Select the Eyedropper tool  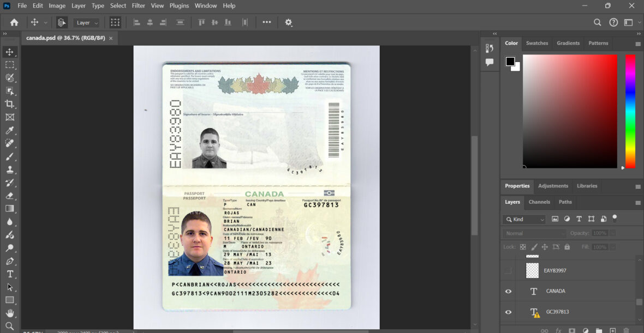pos(9,130)
